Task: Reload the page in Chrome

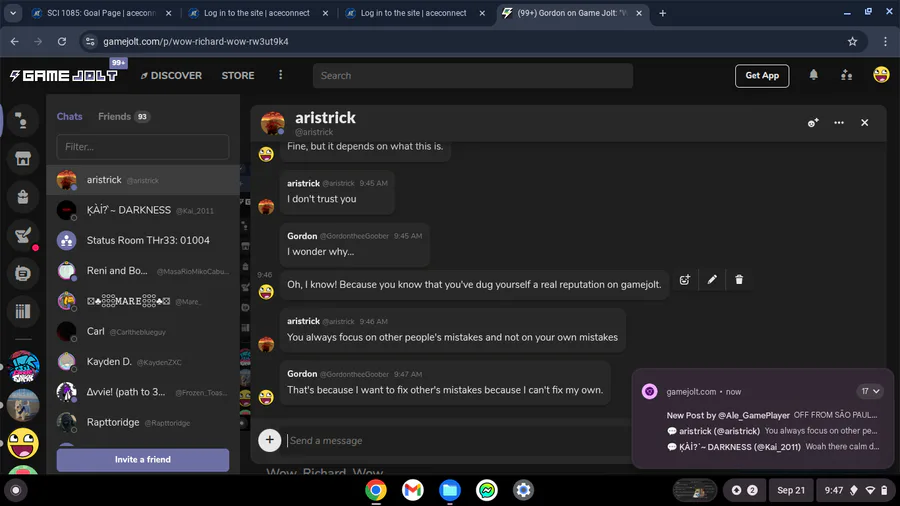Action: (62, 41)
